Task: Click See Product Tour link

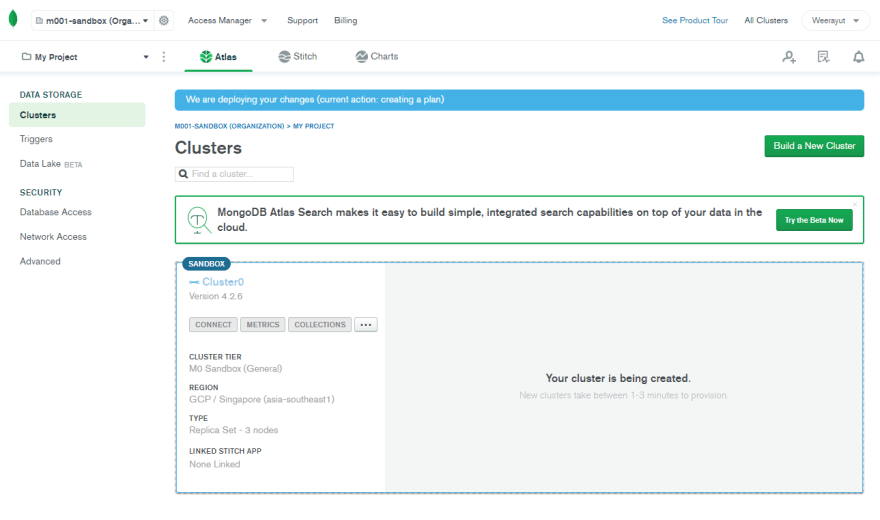Action: [x=695, y=20]
